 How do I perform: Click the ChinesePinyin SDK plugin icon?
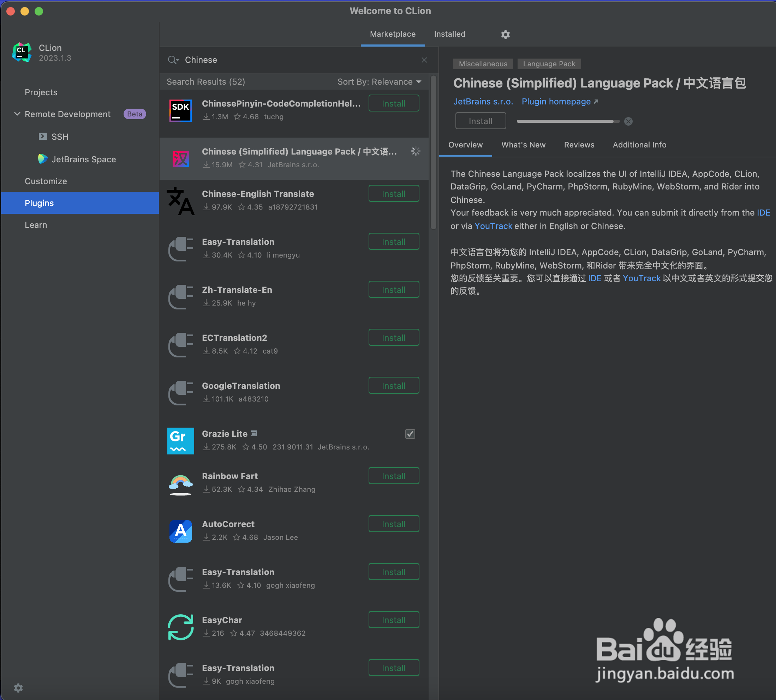point(180,110)
